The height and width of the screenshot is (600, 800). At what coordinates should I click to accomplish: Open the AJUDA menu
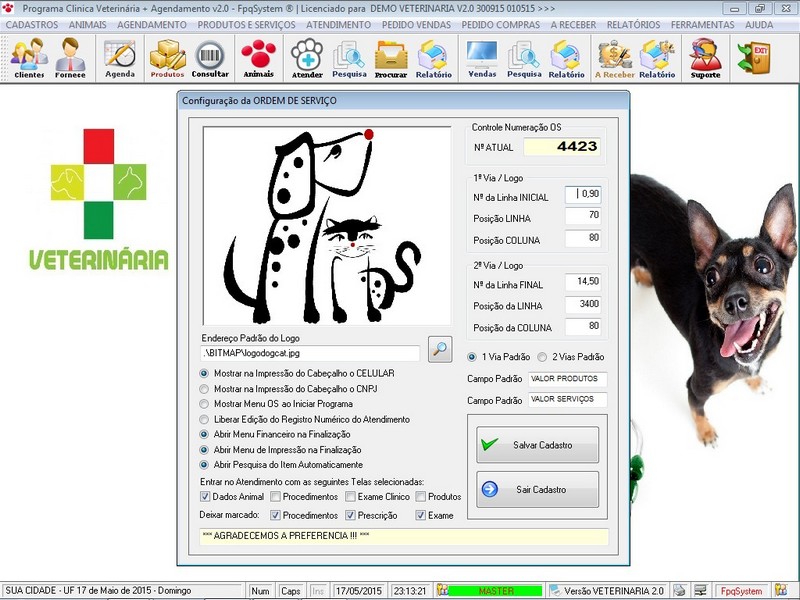tap(759, 24)
